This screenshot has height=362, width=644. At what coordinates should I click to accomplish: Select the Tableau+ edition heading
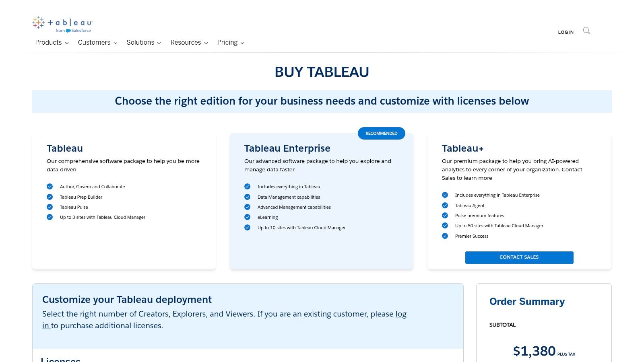463,148
